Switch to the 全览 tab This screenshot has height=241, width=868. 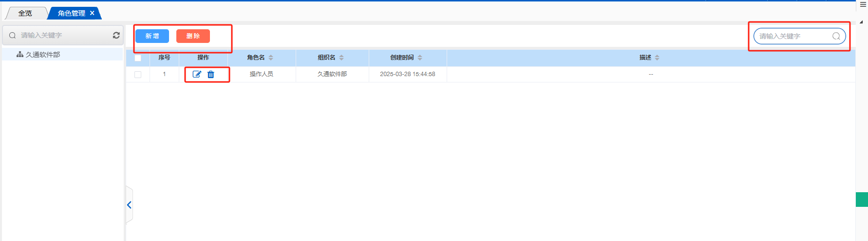click(x=25, y=13)
